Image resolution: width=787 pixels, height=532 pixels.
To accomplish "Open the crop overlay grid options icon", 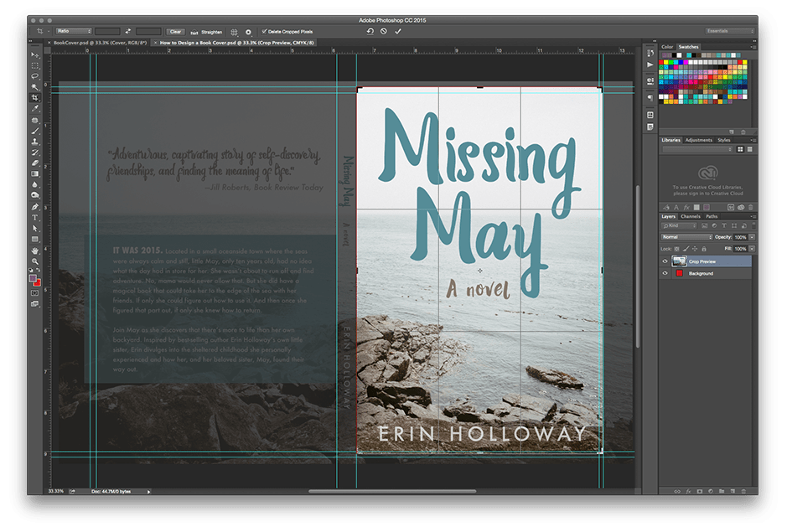I will point(233,32).
